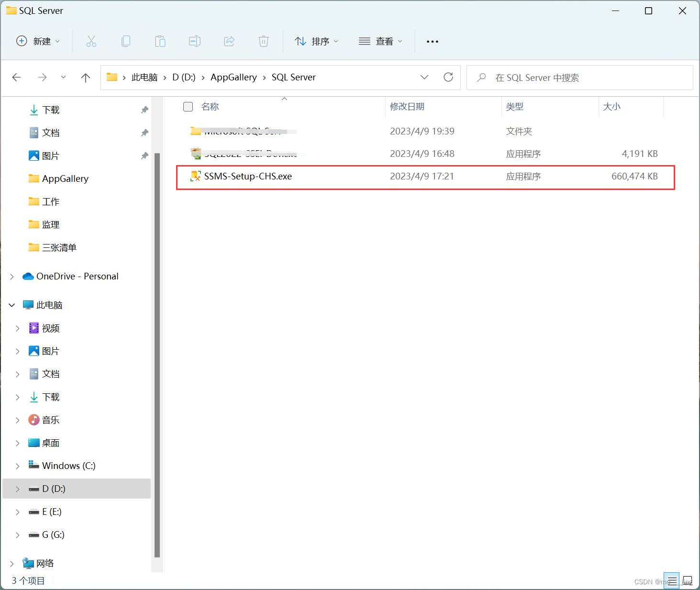Click AppGallery in the address breadcrumb
Viewport: 700px width, 590px height.
tap(233, 77)
